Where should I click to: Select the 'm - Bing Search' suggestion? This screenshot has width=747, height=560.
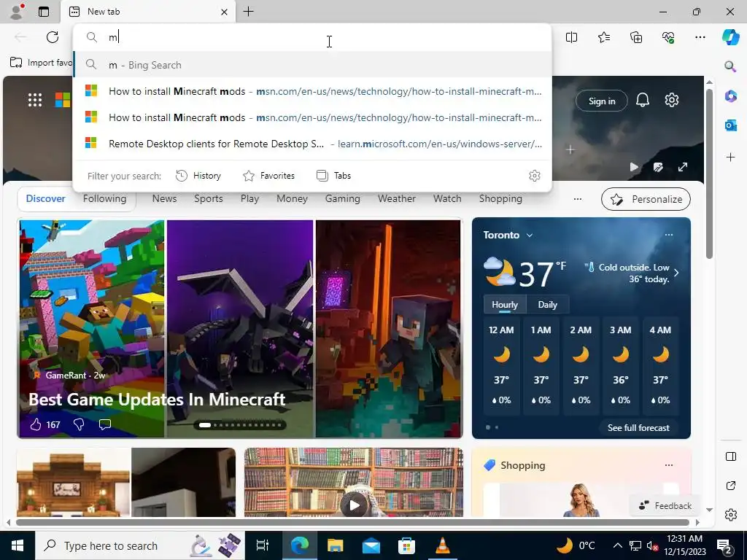(312, 65)
